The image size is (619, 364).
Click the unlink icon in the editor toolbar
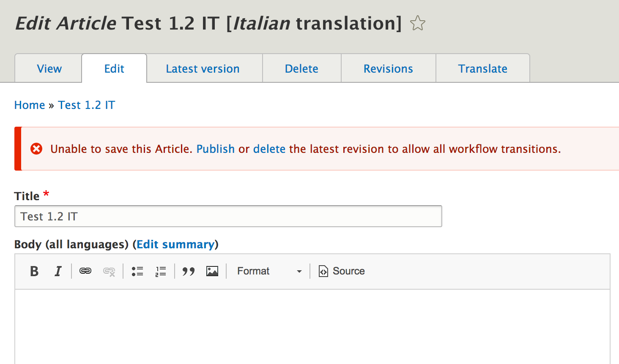(109, 271)
